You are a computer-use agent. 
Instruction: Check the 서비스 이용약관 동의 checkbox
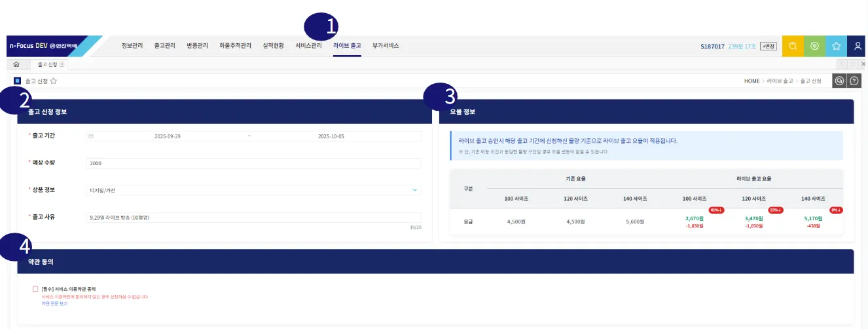click(35, 288)
